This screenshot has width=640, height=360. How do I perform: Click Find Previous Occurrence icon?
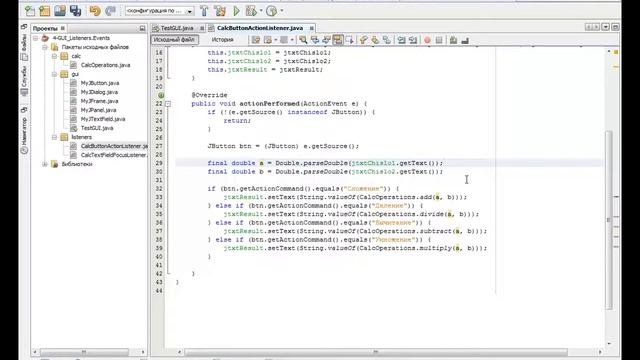click(x=315, y=40)
